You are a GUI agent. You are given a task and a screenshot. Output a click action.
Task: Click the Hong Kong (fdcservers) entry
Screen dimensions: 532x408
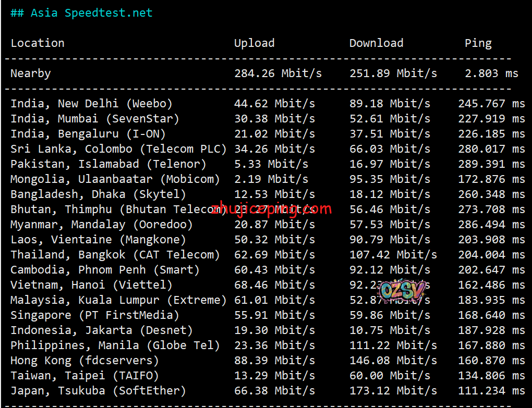coord(84,361)
